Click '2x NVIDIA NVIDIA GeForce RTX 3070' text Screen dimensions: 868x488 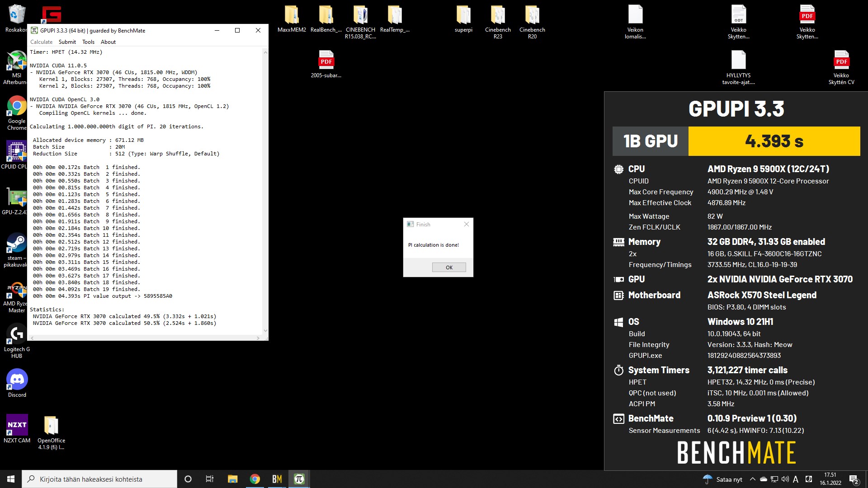click(x=780, y=279)
